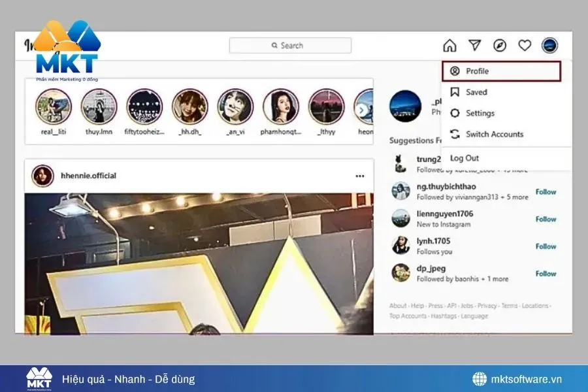Open real__liti's story thumbnail
Viewport: 588px width, 392px height.
pos(54,108)
